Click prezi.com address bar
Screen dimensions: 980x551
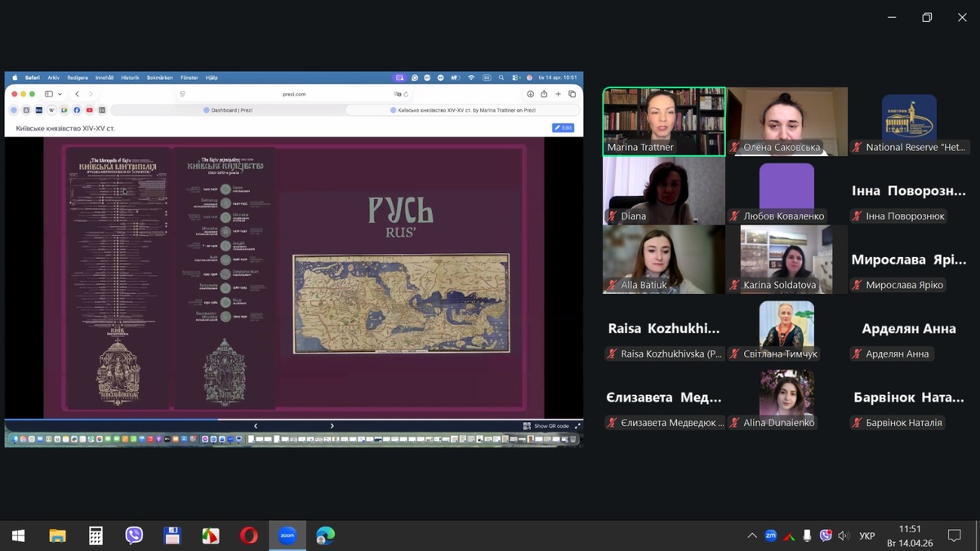point(294,94)
